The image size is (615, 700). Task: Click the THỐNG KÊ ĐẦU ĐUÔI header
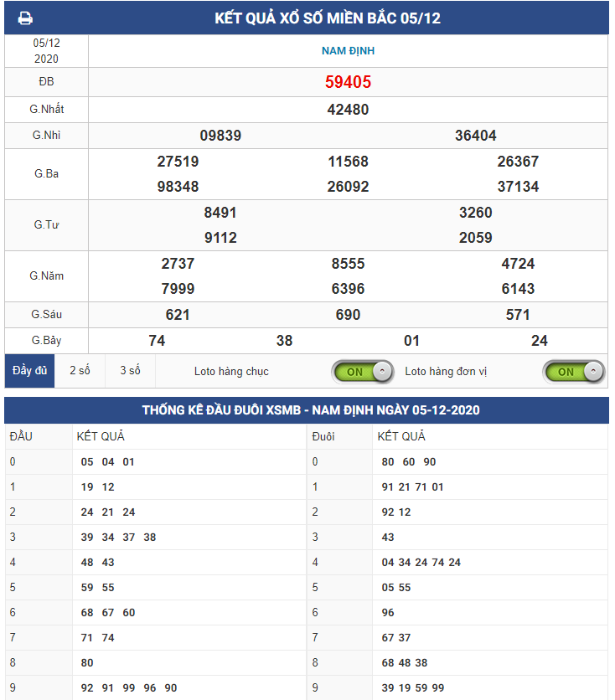tap(311, 410)
